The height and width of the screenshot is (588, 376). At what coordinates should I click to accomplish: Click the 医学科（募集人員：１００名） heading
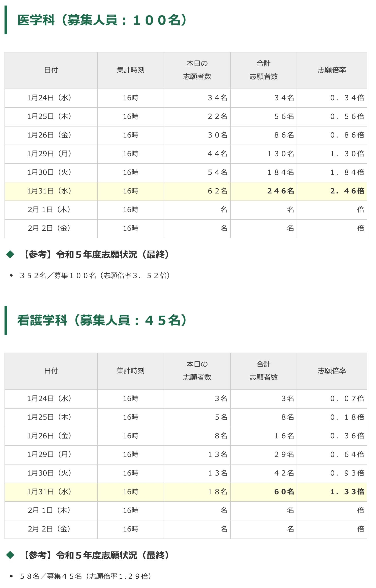pyautogui.click(x=102, y=20)
